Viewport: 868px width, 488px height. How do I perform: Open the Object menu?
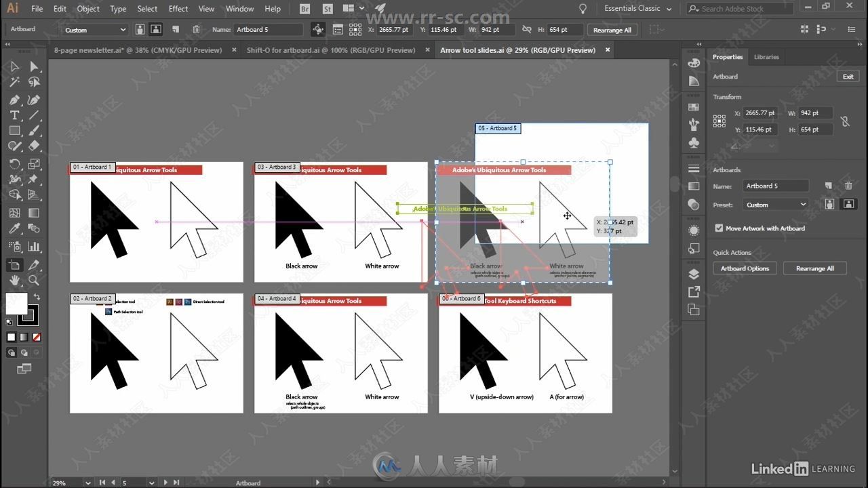pos(88,9)
